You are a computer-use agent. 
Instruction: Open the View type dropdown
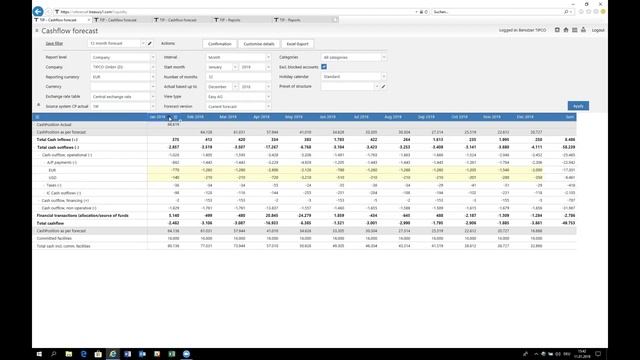coord(238,97)
